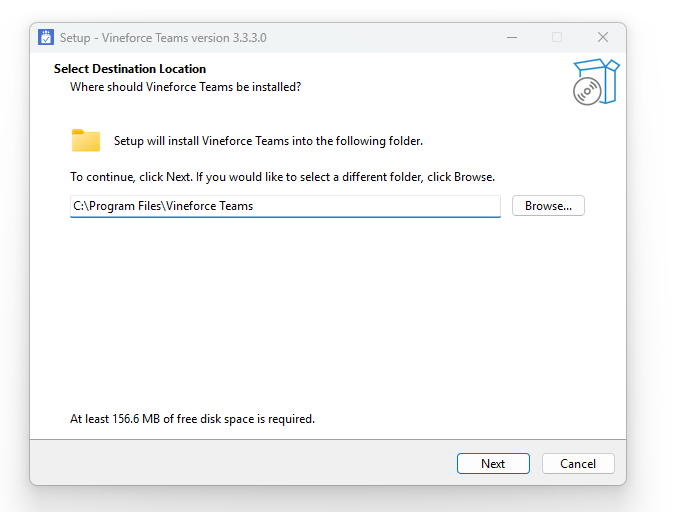Click the window title "Setup - Vineforce Teams version 3.3.3.0"

click(x=163, y=38)
